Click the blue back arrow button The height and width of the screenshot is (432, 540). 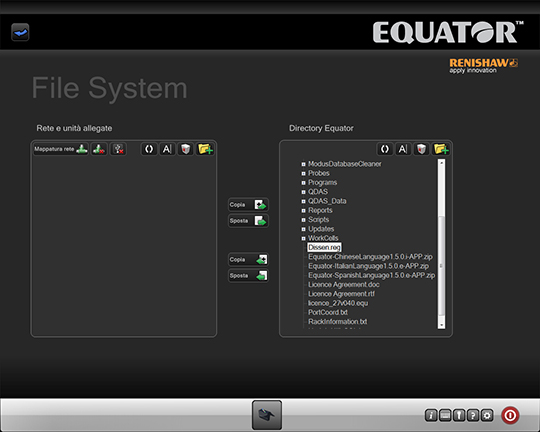(20, 32)
